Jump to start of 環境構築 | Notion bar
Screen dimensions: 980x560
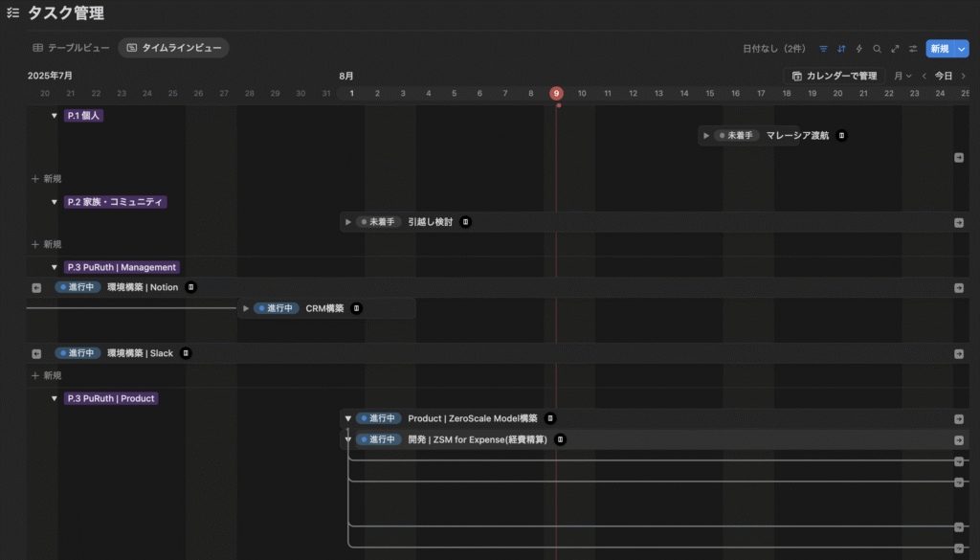coord(36,287)
